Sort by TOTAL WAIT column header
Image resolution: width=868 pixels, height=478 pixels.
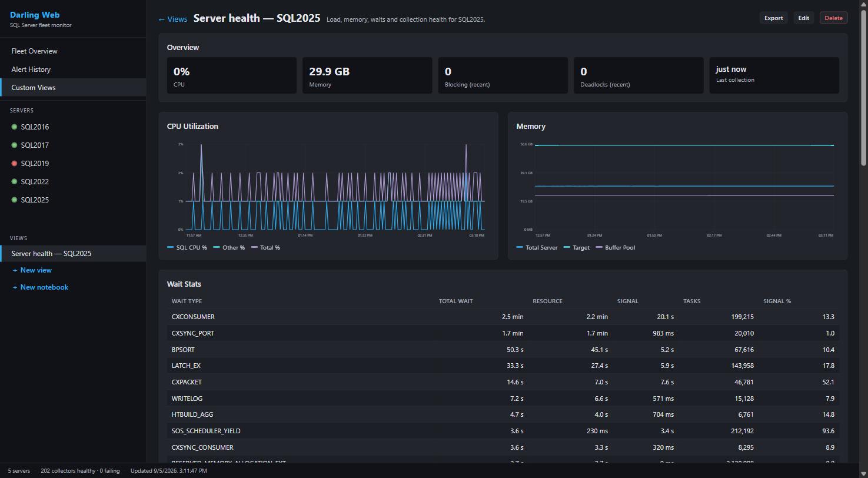tap(455, 301)
